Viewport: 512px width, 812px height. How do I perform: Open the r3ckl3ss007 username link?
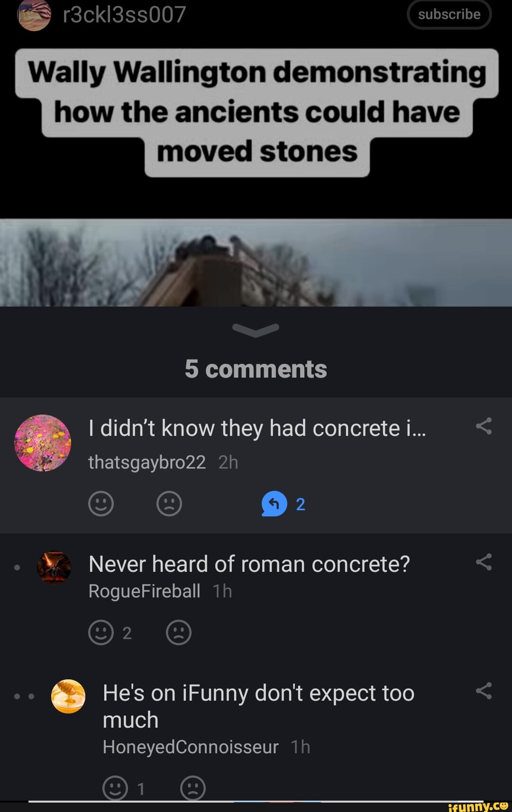click(x=124, y=15)
